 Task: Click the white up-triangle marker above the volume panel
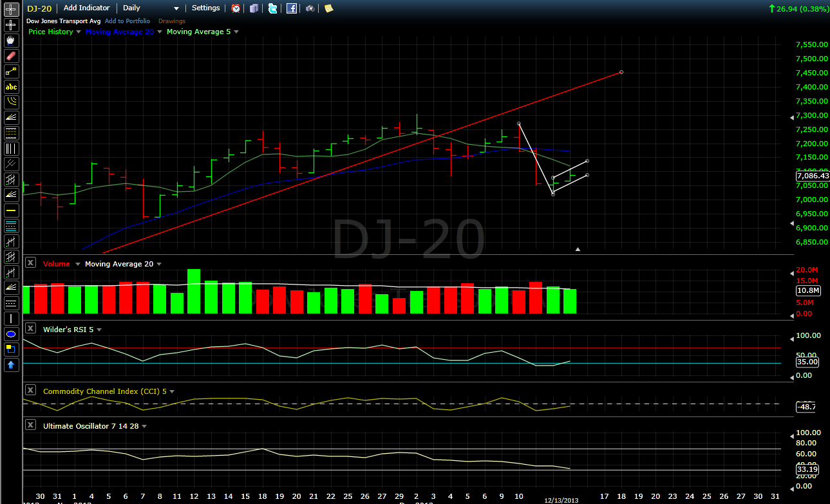[578, 248]
